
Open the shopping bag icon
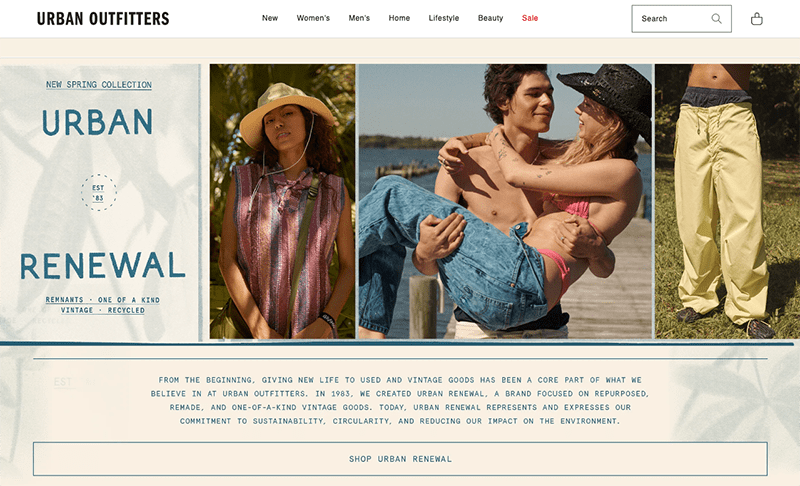(757, 19)
